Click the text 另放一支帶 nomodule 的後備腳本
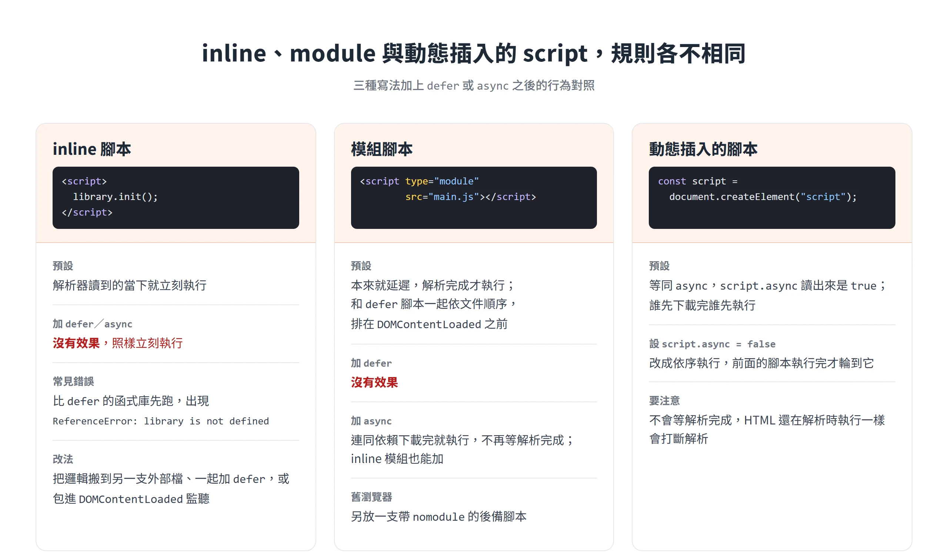Image resolution: width=948 pixels, height=560 pixels. point(439,517)
